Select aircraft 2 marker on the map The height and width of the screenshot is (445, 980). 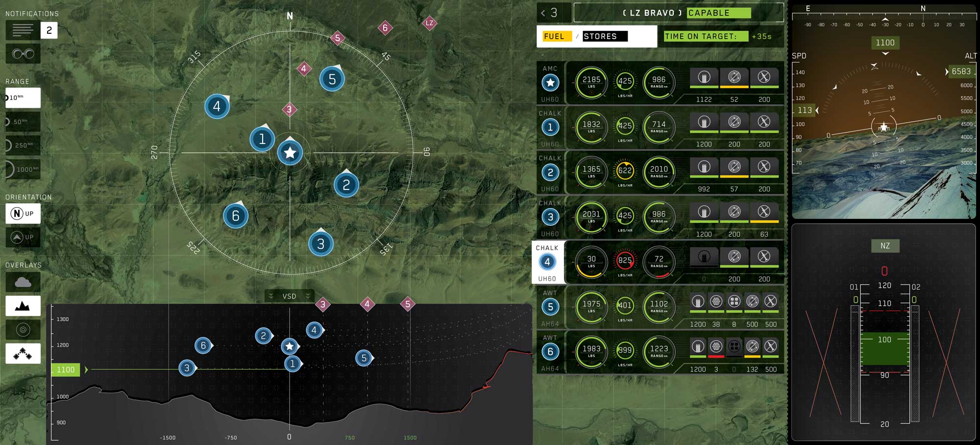[x=346, y=185]
